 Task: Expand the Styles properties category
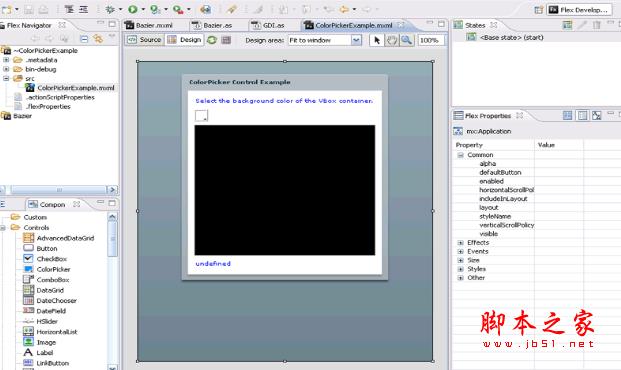tap(461, 269)
